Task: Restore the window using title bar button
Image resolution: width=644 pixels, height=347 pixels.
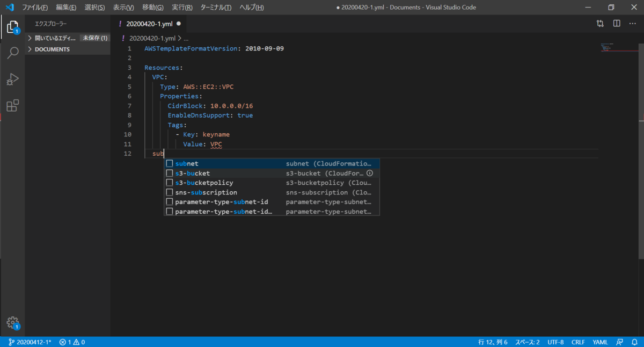Action: (x=611, y=8)
